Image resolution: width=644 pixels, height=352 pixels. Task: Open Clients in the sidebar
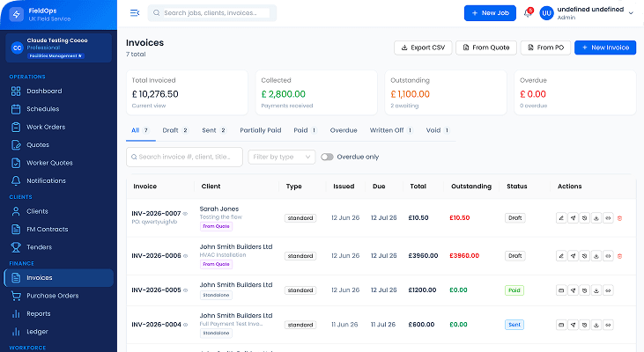(58, 211)
